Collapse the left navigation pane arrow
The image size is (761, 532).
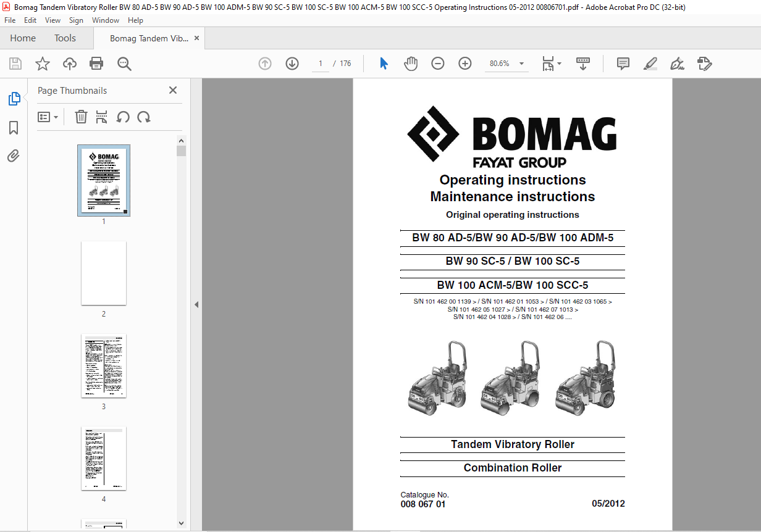coord(196,304)
